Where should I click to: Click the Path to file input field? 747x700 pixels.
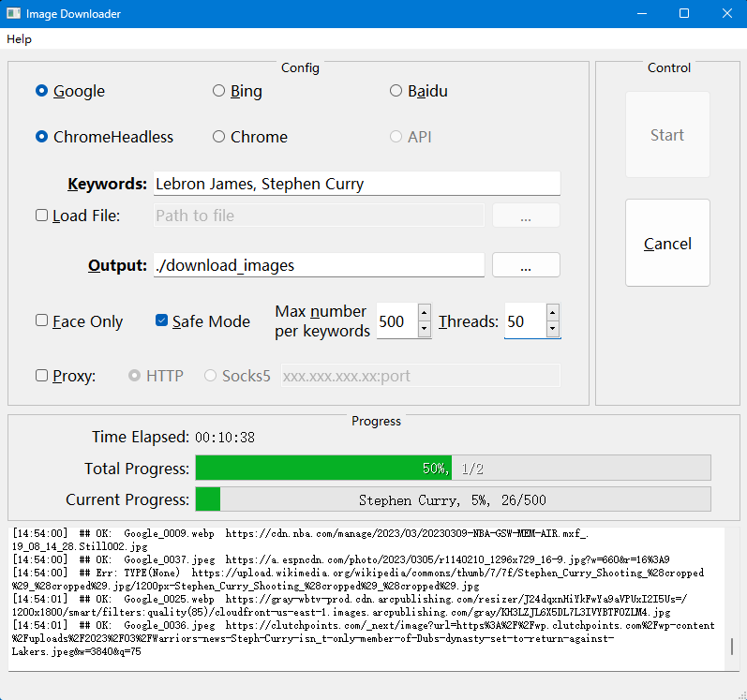point(319,216)
